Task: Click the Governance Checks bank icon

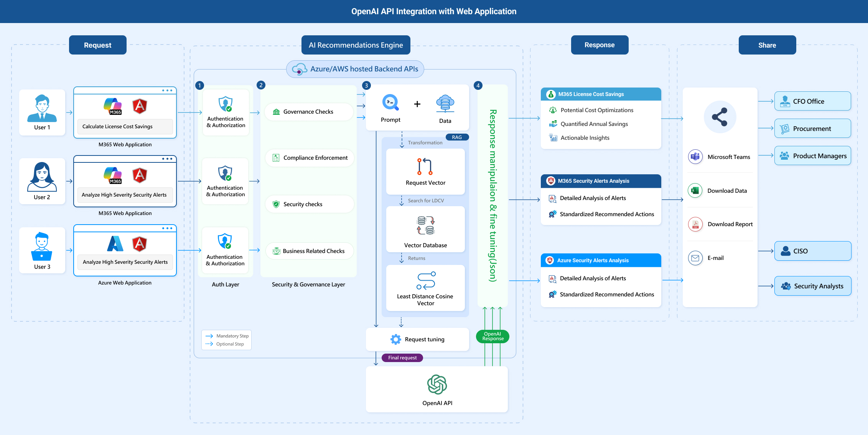Action: pos(276,112)
